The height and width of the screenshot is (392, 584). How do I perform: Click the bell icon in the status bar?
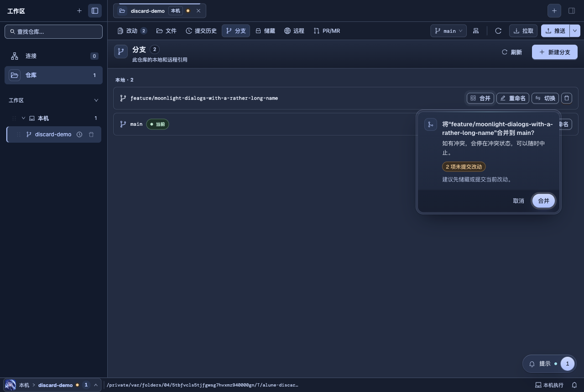pyautogui.click(x=574, y=385)
